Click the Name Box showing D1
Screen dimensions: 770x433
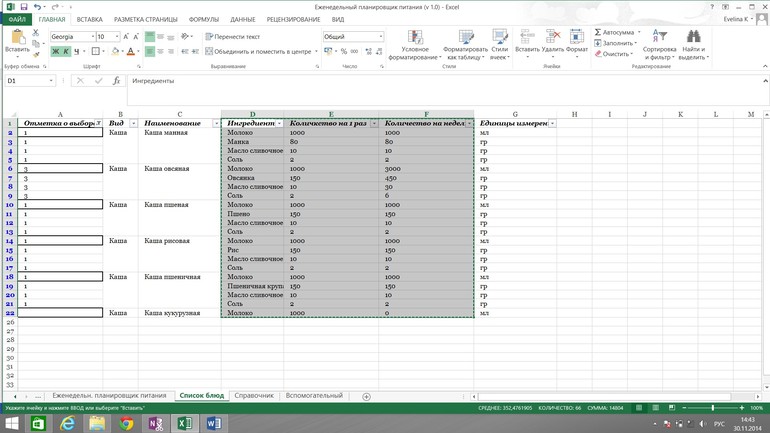pos(26,81)
